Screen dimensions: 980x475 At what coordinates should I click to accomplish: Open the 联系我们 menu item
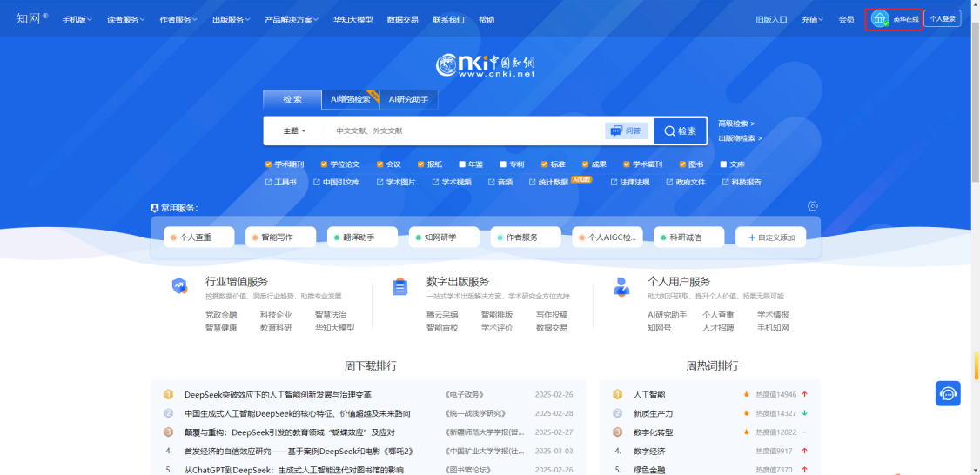coord(449,19)
